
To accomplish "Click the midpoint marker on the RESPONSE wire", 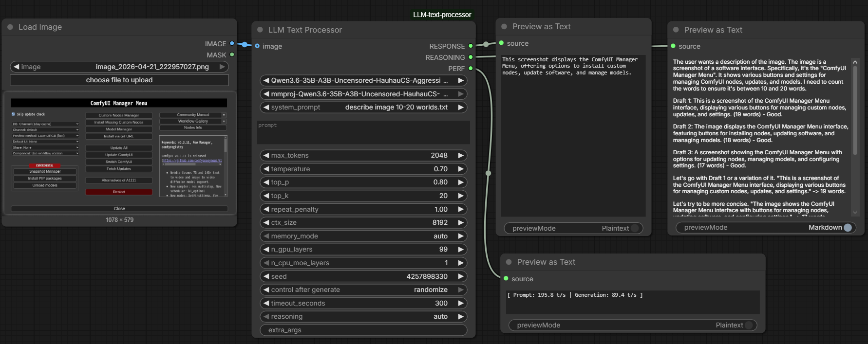I will (486, 44).
